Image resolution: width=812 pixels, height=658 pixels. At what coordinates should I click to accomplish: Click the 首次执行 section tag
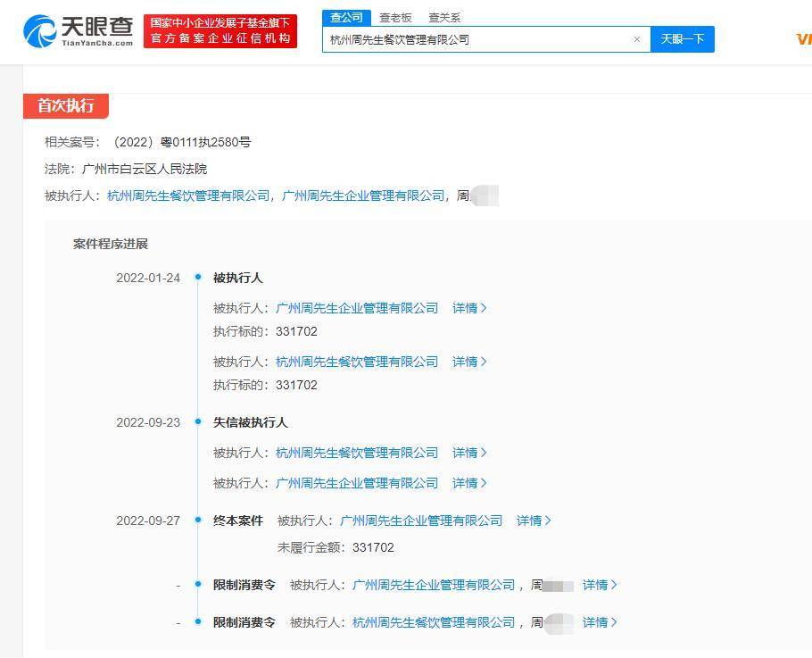pyautogui.click(x=65, y=105)
